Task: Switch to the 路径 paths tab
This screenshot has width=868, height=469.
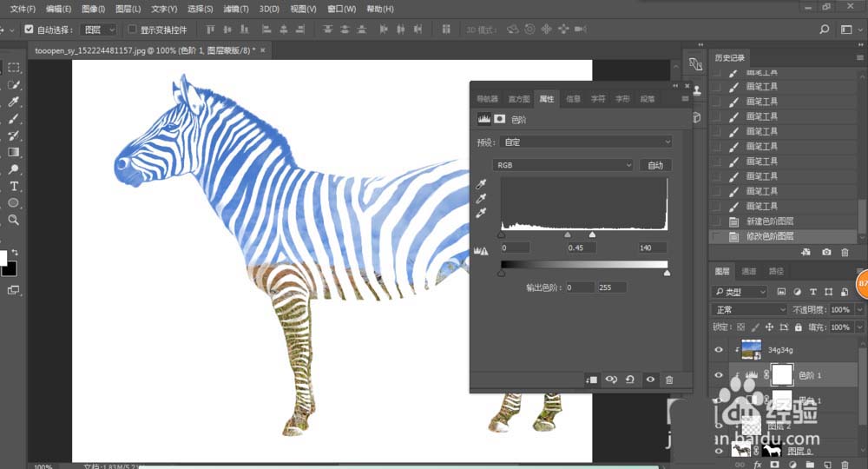Action: 776,271
